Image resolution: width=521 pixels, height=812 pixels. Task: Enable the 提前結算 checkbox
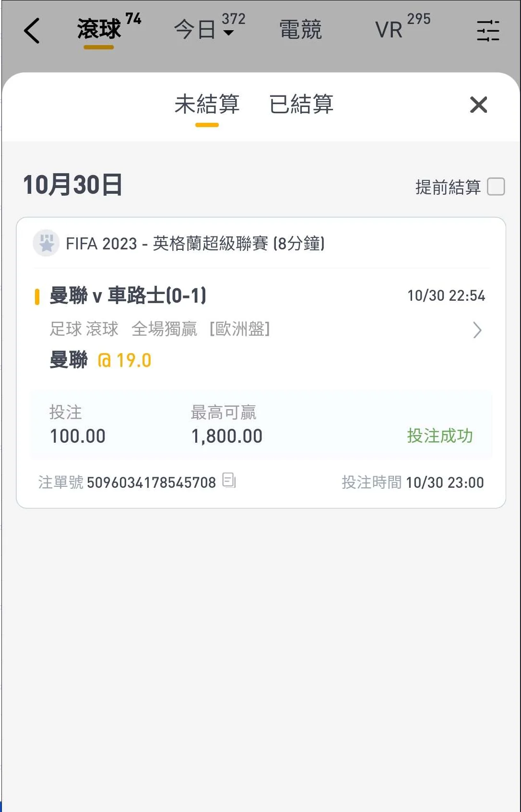[496, 187]
